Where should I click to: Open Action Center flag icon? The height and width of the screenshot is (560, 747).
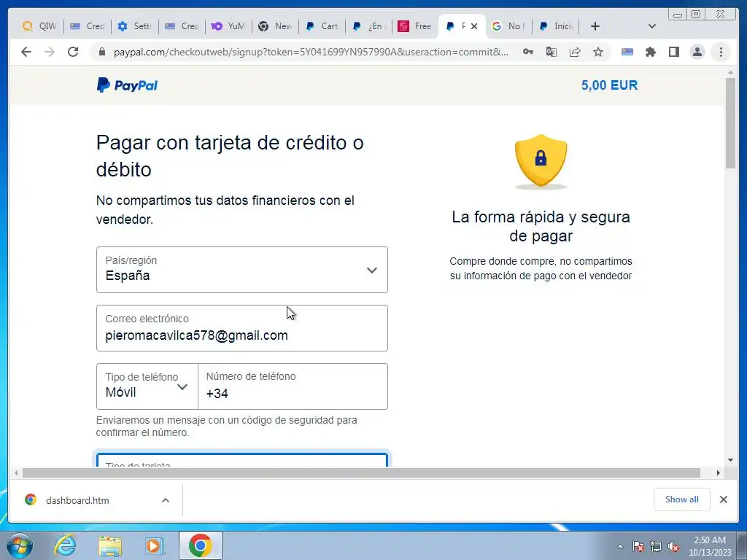[638, 546]
